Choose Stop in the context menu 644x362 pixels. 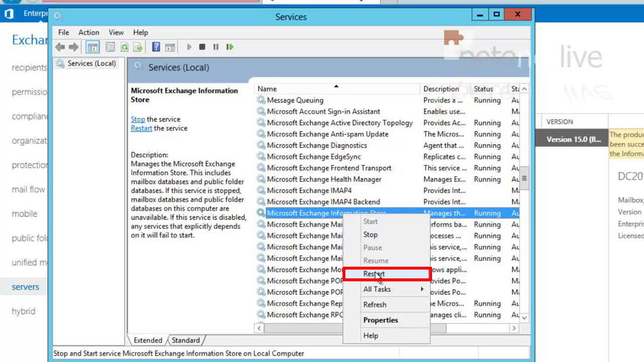tap(386, 235)
